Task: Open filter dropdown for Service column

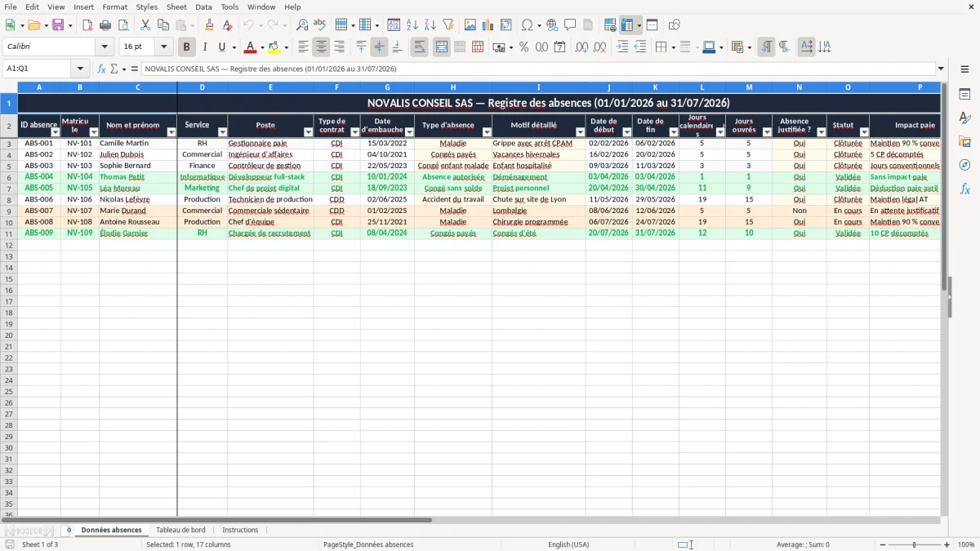Action: click(222, 132)
